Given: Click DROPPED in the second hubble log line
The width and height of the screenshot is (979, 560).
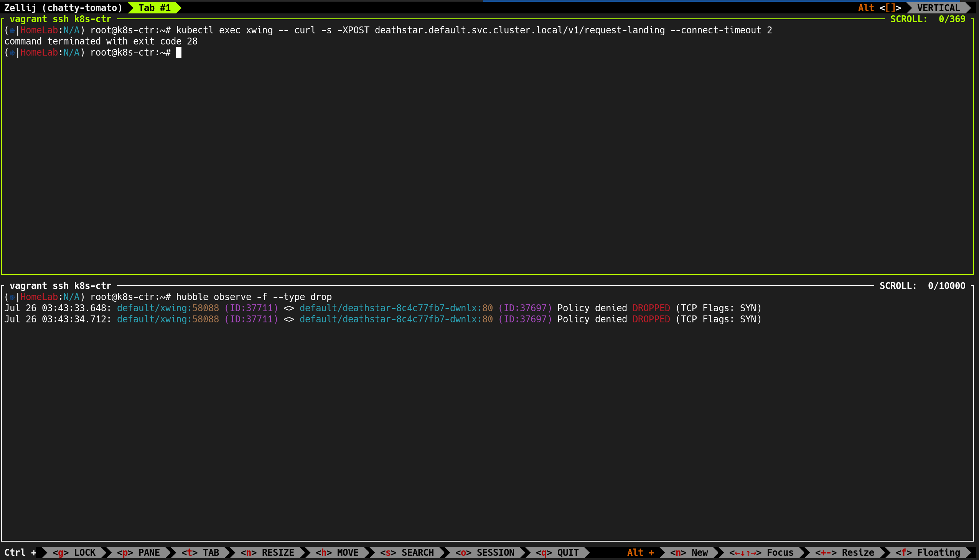Looking at the screenshot, I should point(651,319).
